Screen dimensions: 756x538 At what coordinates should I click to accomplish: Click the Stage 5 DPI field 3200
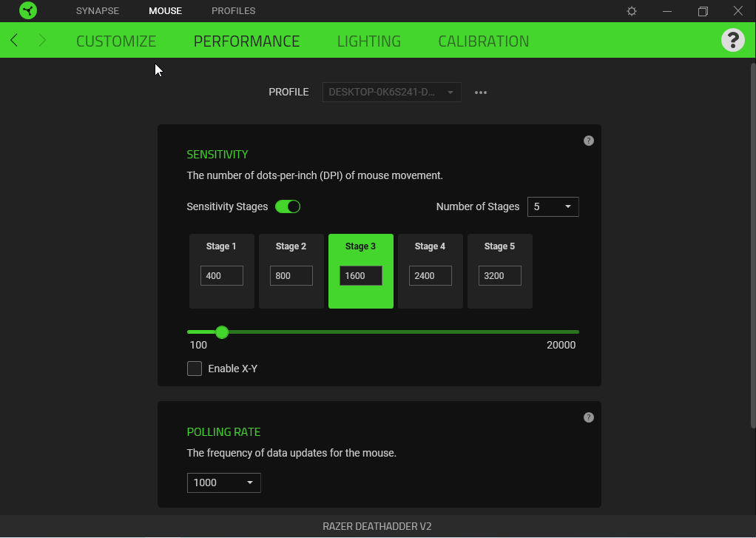[x=499, y=275]
